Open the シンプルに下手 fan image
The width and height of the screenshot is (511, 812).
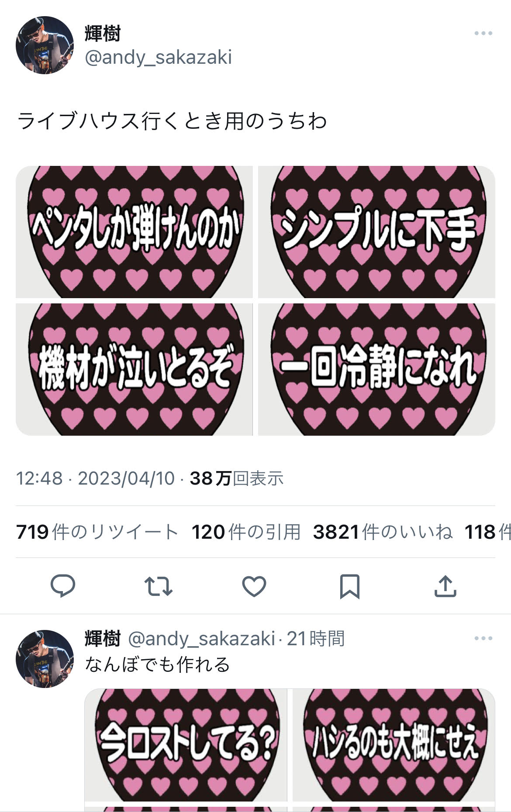click(376, 232)
